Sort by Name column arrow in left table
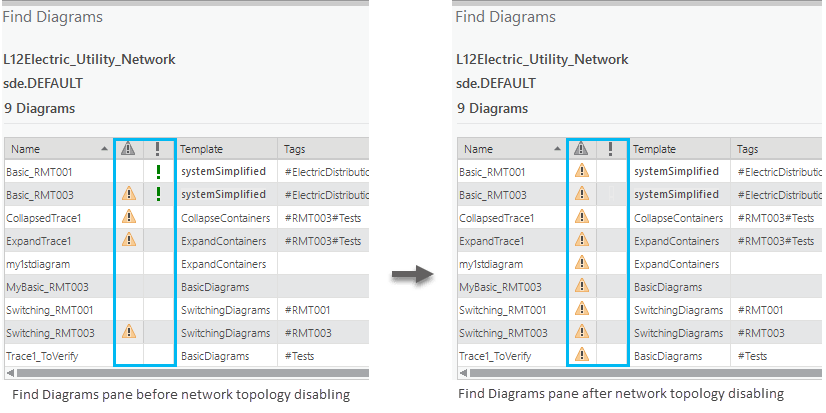Image resolution: width=826 pixels, height=413 pixels. pos(105,149)
